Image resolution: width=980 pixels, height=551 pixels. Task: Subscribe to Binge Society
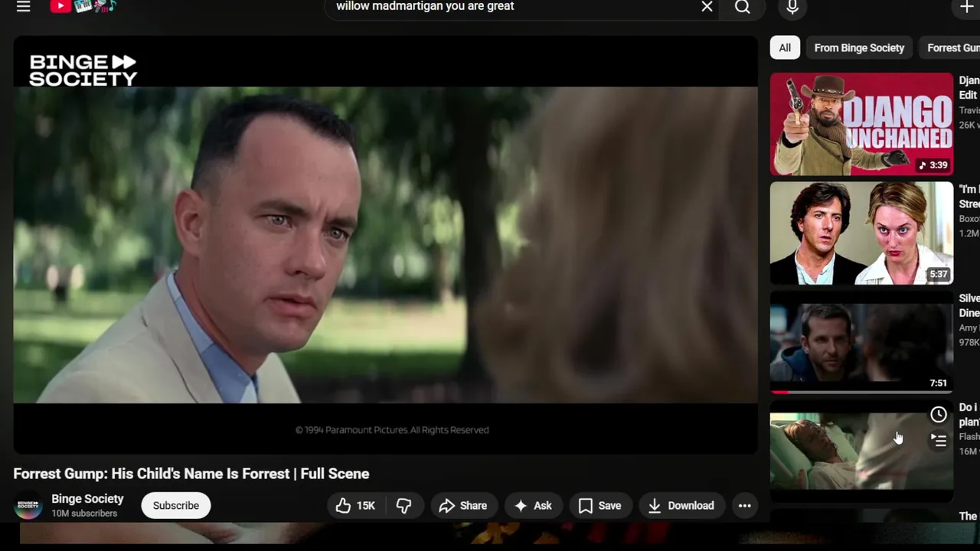click(x=175, y=505)
